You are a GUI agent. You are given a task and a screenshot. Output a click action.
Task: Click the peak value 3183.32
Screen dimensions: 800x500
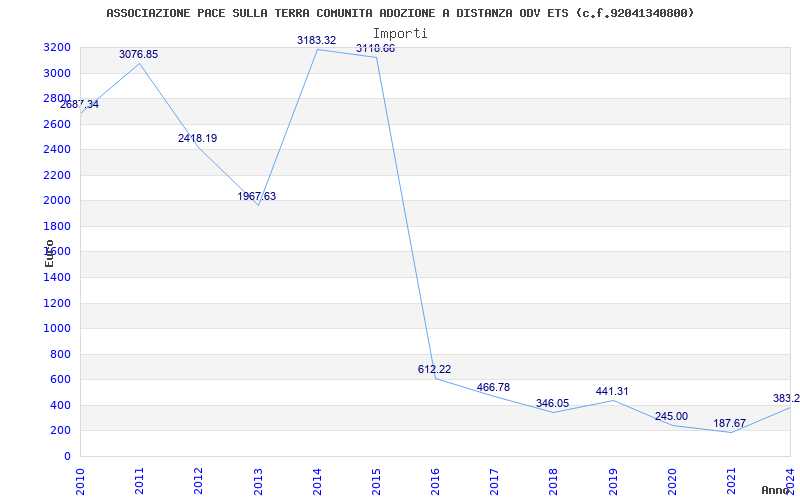click(x=316, y=40)
